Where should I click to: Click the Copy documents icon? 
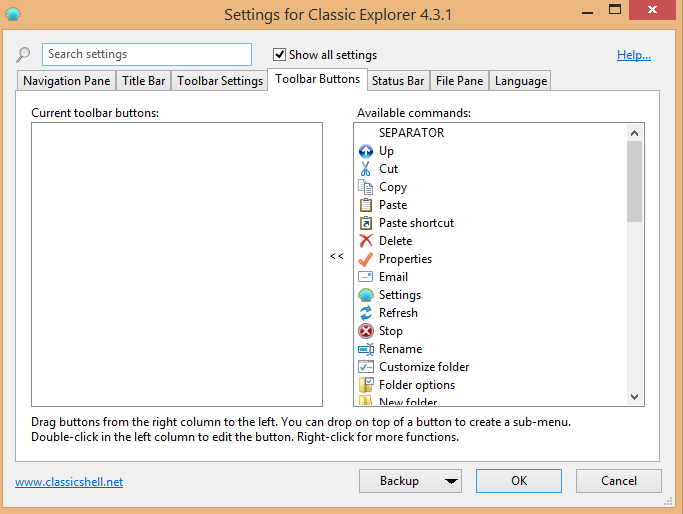[x=365, y=187]
